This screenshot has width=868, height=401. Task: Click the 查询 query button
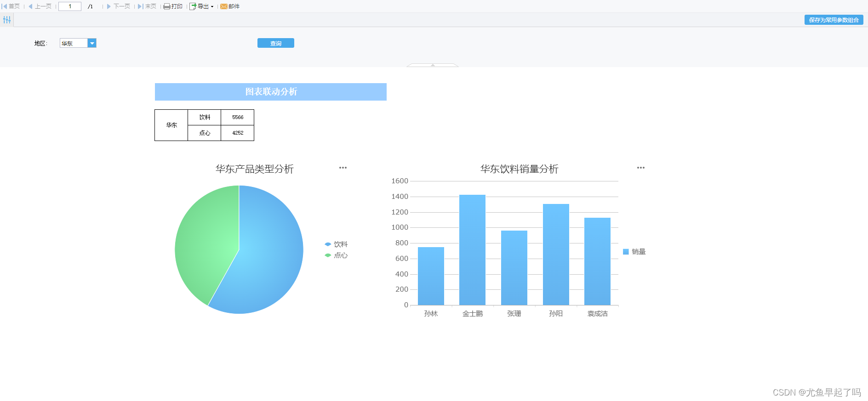276,43
